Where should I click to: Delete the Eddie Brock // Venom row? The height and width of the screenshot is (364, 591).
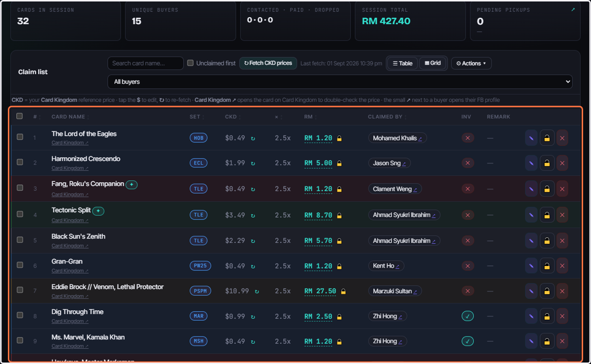pos(562,291)
